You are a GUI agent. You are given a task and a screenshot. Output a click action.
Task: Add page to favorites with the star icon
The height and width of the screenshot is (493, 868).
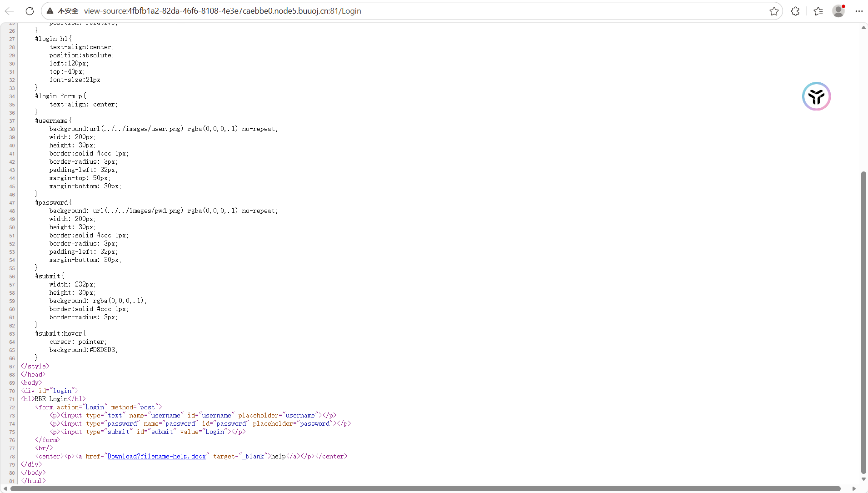[x=774, y=11]
